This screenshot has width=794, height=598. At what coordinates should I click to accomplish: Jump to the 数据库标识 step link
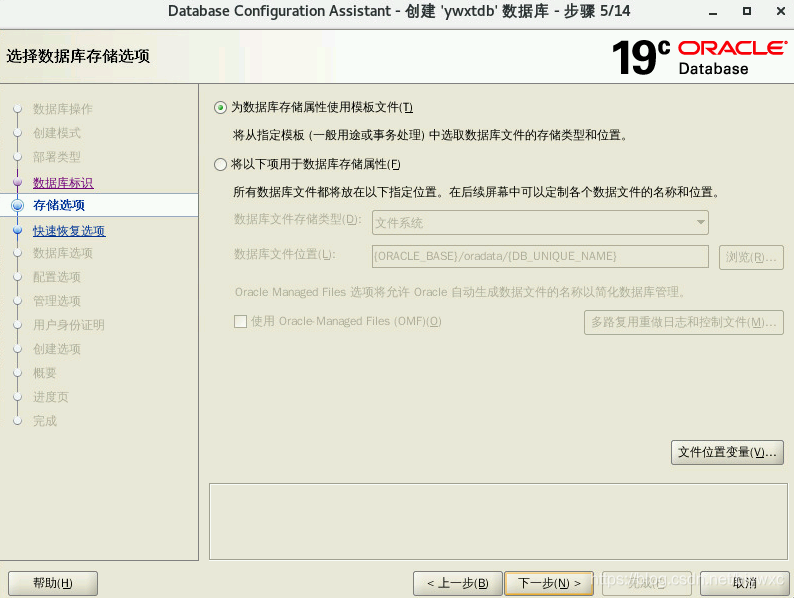(63, 183)
